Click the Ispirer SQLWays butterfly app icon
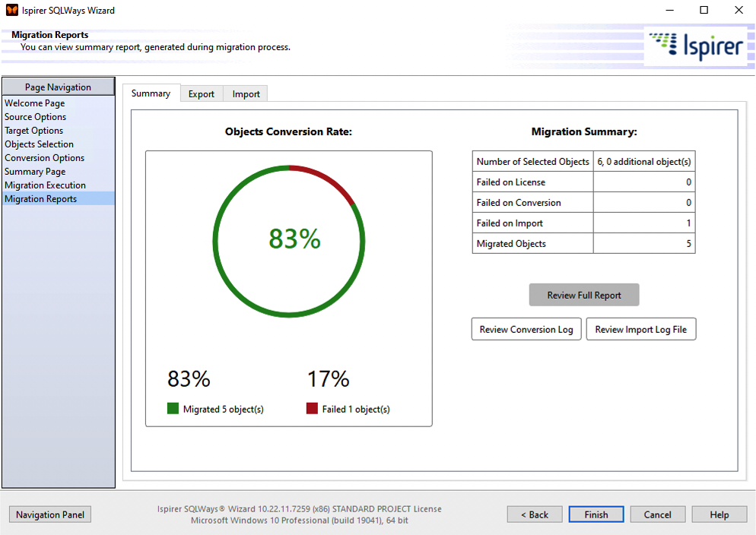The image size is (756, 535). click(12, 10)
